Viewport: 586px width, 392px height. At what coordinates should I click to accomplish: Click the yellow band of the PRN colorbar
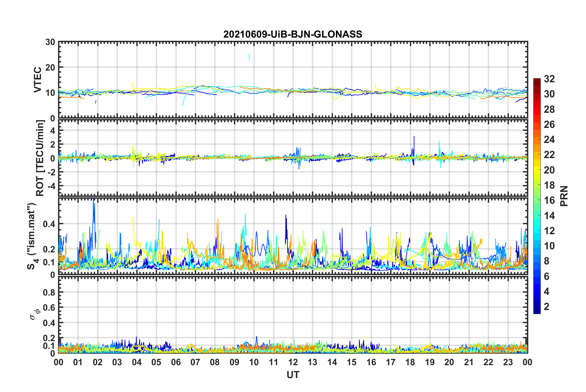tap(537, 170)
